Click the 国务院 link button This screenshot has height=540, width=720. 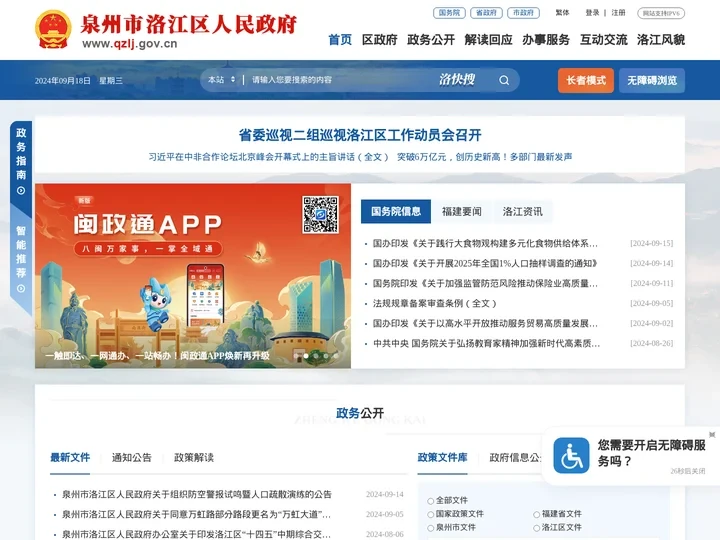point(449,13)
